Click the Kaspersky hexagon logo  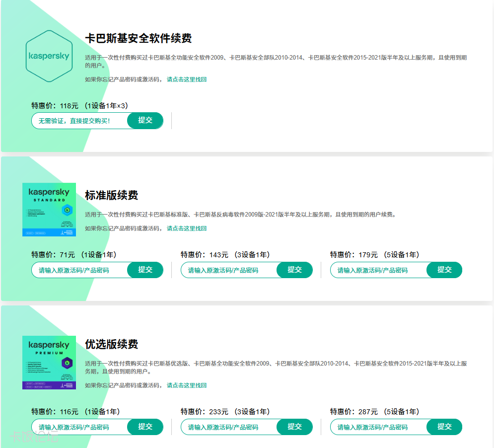coord(49,56)
